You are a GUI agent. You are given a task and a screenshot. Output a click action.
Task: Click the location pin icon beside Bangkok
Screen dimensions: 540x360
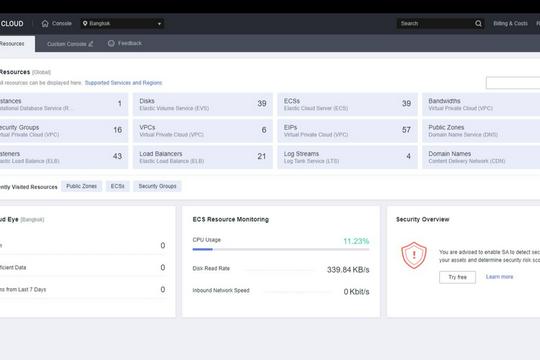point(85,23)
